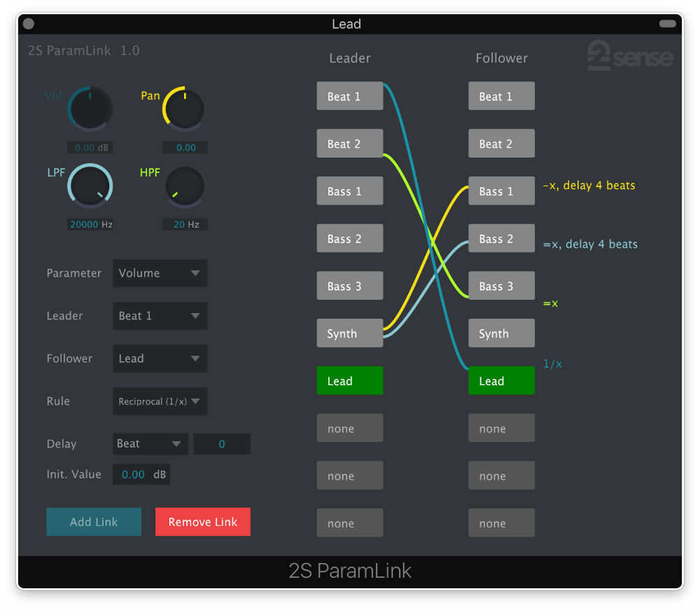This screenshot has width=700, height=610.
Task: Click the '-x, delay 4 beats' link label
Action: pyautogui.click(x=589, y=186)
